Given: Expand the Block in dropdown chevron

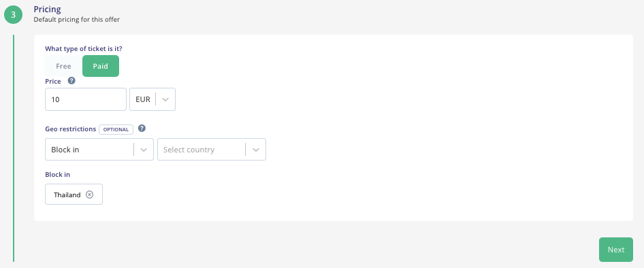Looking at the screenshot, I should (x=144, y=150).
